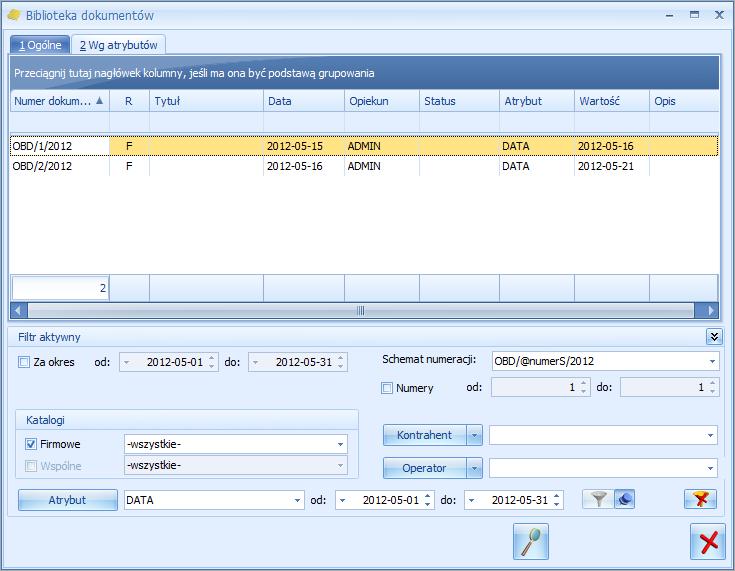Select the Ogólne tab
This screenshot has height=571, width=735.
[40, 45]
